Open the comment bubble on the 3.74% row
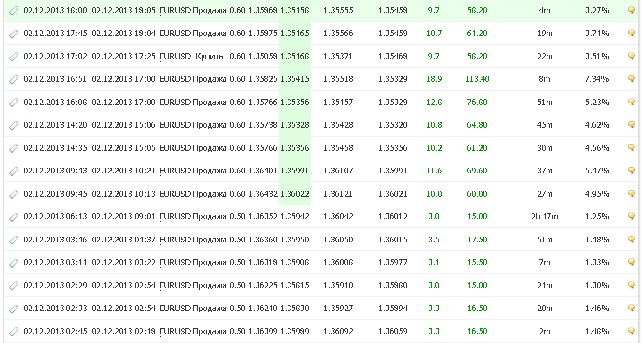Image resolution: width=644 pixels, height=343 pixels. (x=631, y=33)
